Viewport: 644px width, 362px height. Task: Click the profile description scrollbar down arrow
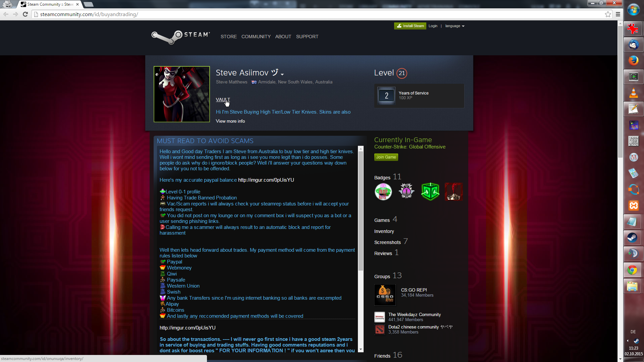click(x=361, y=350)
